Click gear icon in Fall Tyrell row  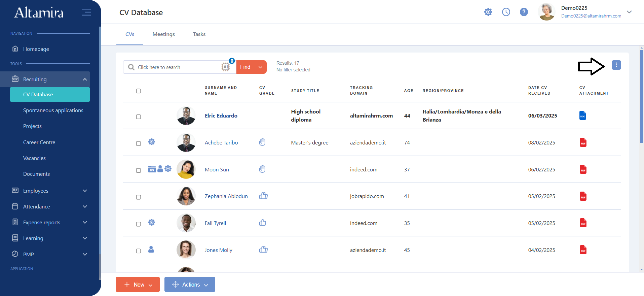point(152,222)
